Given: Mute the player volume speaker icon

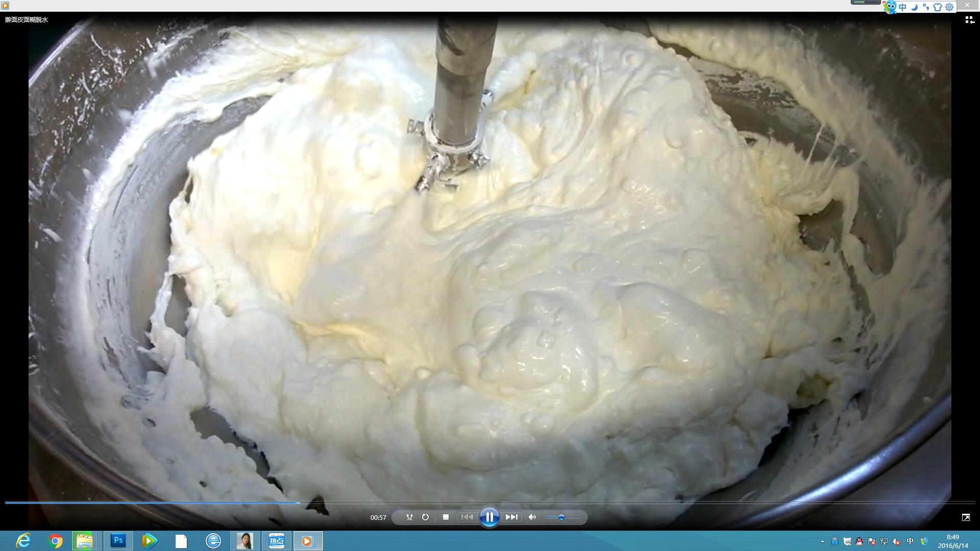Looking at the screenshot, I should click(532, 517).
